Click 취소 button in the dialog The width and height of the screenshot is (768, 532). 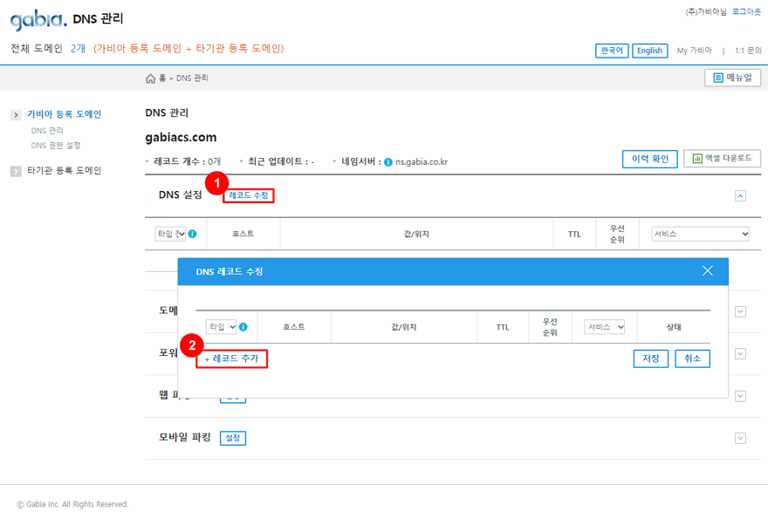pos(692,358)
